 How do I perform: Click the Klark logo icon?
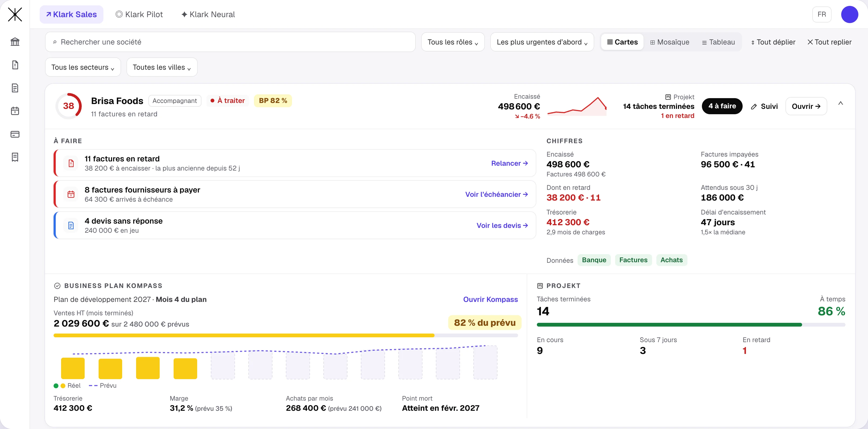(15, 14)
